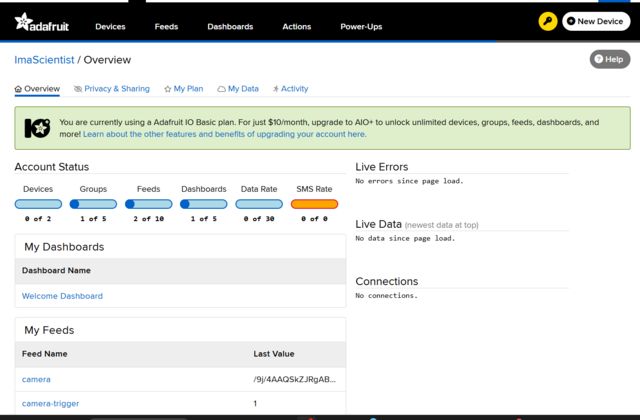Click the Live Errors heading
Screen dimensions: 640x420
(x=382, y=167)
